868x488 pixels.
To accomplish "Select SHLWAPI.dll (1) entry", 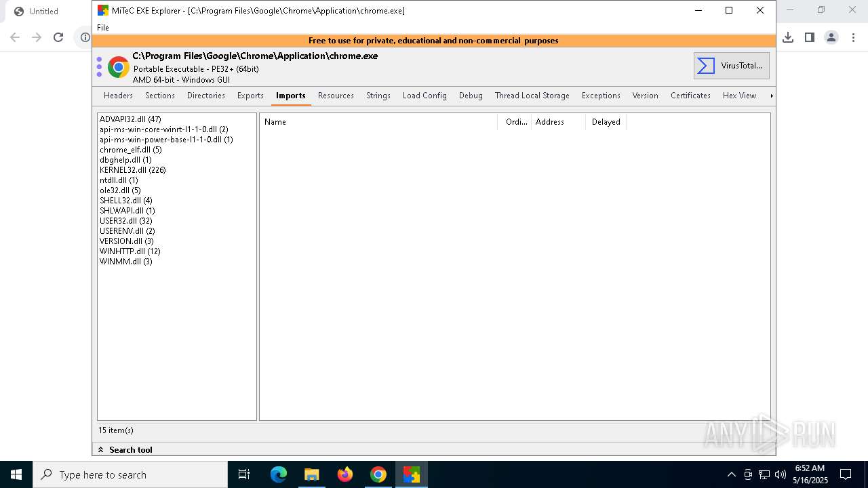I will point(127,211).
